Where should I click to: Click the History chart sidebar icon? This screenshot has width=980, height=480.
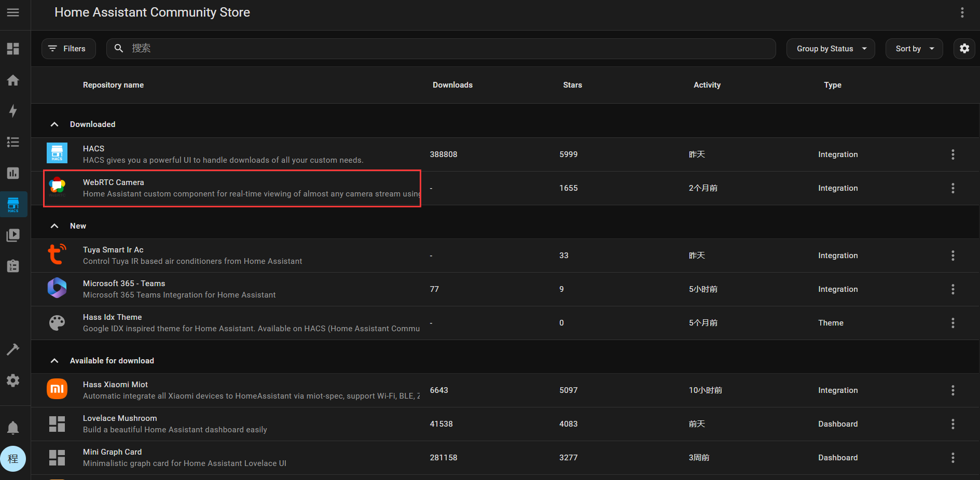point(13,173)
